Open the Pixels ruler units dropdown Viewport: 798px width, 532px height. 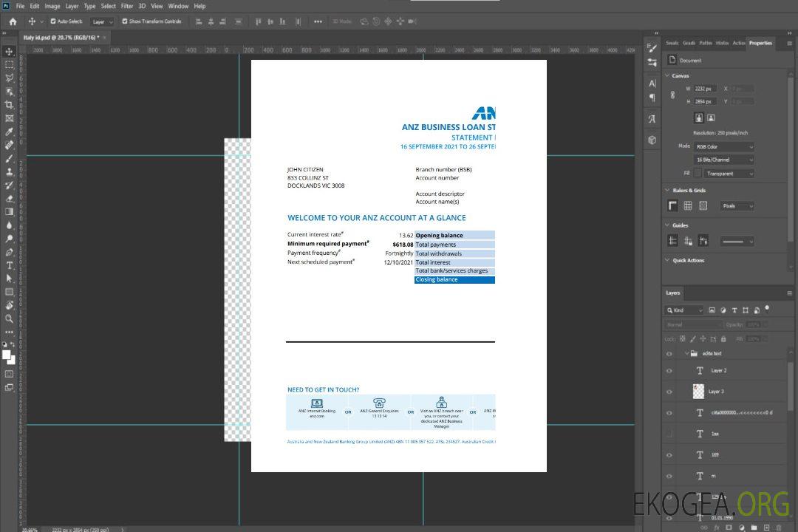click(x=737, y=206)
